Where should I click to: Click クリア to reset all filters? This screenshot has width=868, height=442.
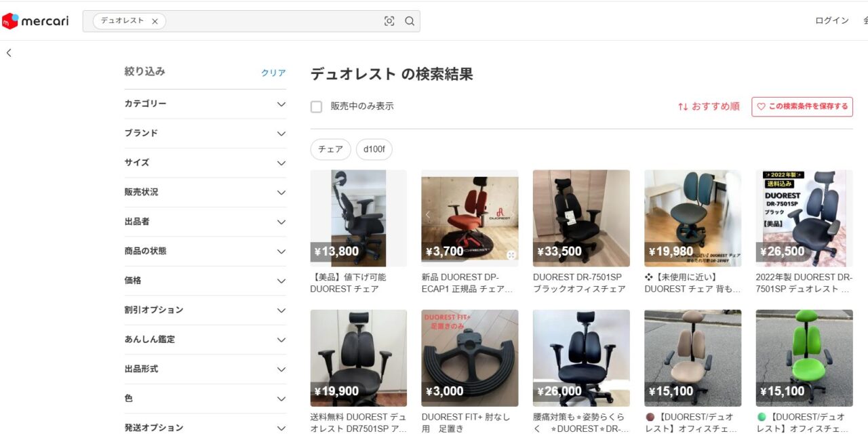[274, 73]
